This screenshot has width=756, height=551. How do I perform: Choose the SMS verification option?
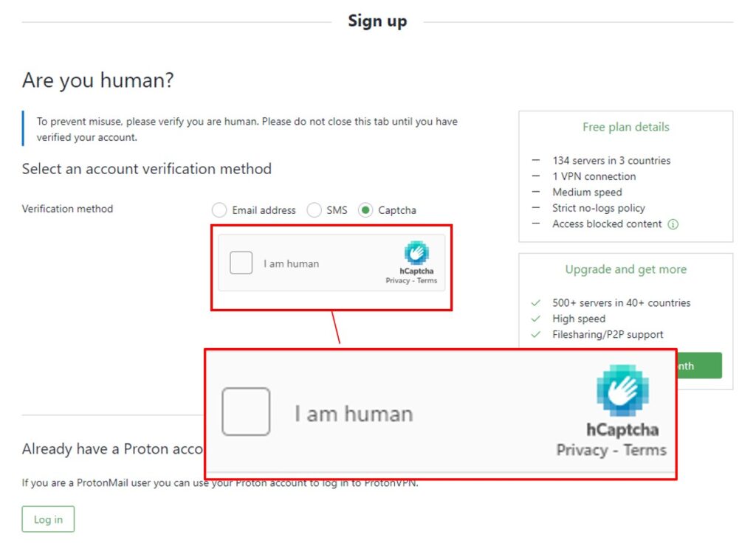(315, 209)
